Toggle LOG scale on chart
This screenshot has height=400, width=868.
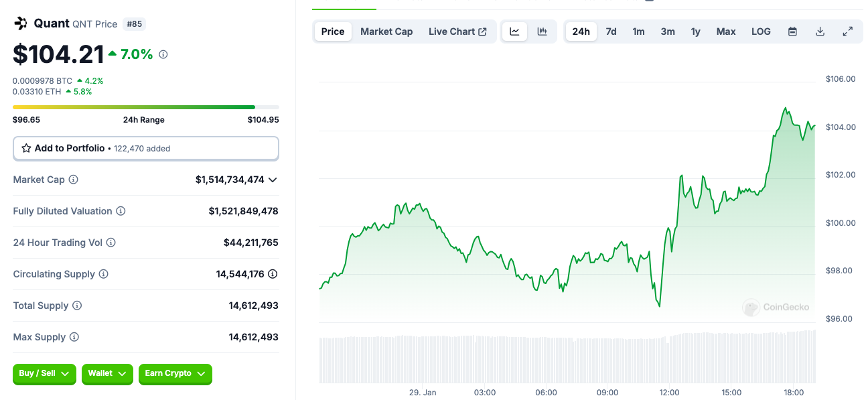click(761, 31)
